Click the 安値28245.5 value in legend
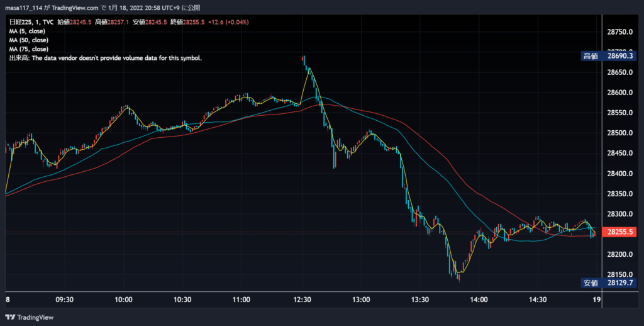 tap(150, 22)
